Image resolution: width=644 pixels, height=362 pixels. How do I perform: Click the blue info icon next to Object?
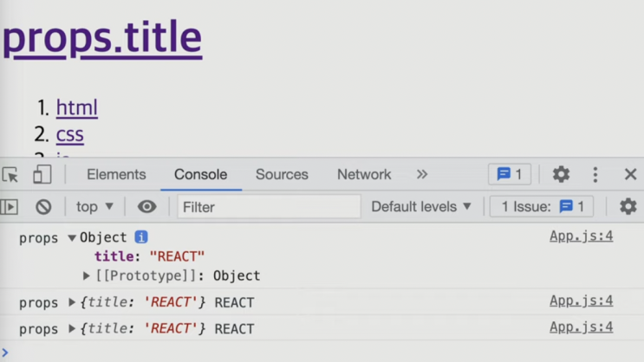(140, 236)
